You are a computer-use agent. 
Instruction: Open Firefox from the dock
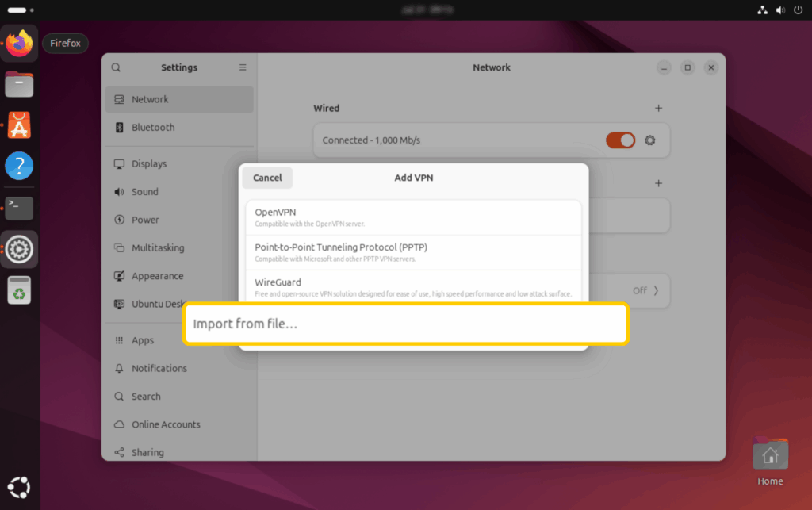click(x=19, y=43)
